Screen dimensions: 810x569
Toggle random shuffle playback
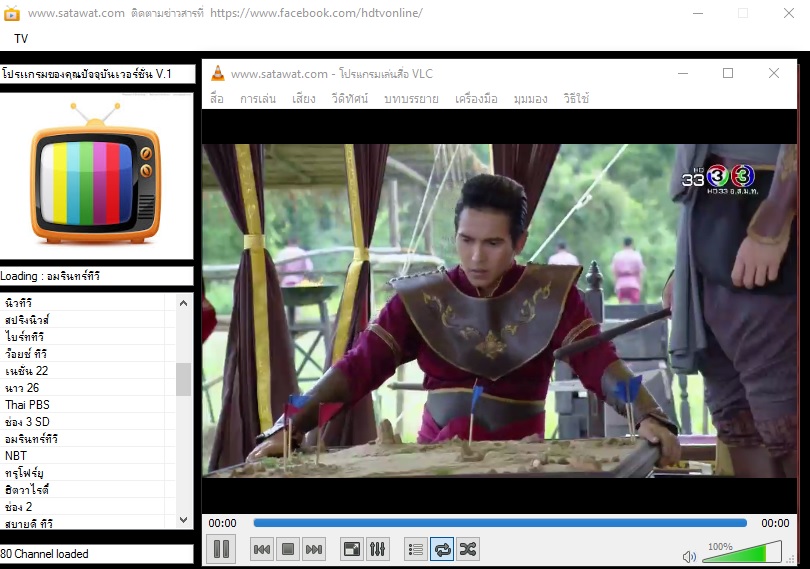(468, 549)
